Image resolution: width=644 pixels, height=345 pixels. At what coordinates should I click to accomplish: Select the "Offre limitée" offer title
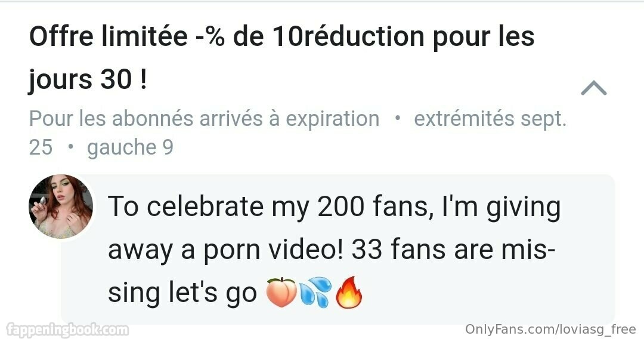tap(107, 37)
